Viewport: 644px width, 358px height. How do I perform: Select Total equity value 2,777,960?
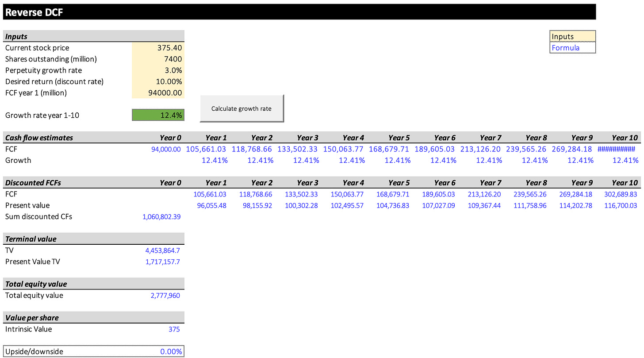click(165, 295)
